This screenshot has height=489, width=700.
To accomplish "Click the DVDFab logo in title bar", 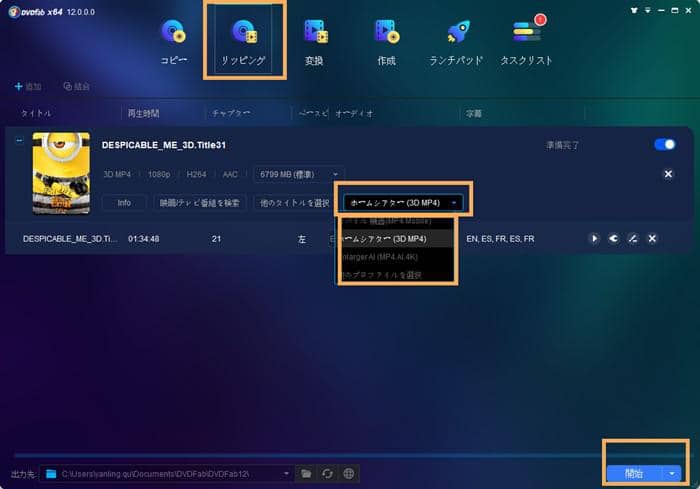I will click(15, 12).
